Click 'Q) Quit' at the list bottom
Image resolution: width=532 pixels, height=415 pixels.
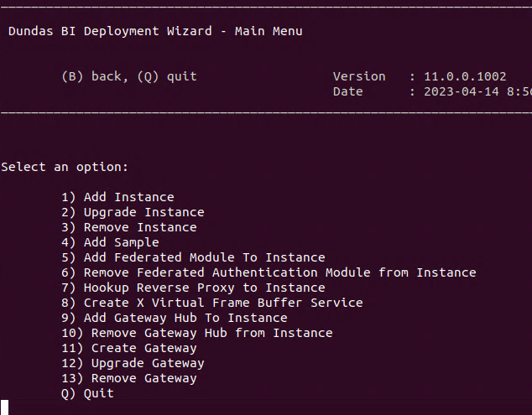click(87, 393)
